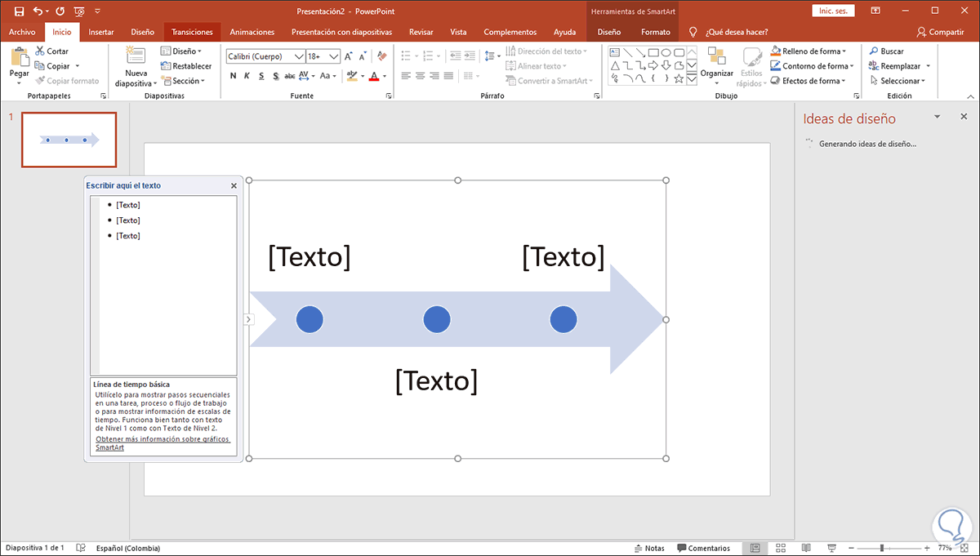
Task: Close the Ideas de diseño panel
Action: click(964, 117)
